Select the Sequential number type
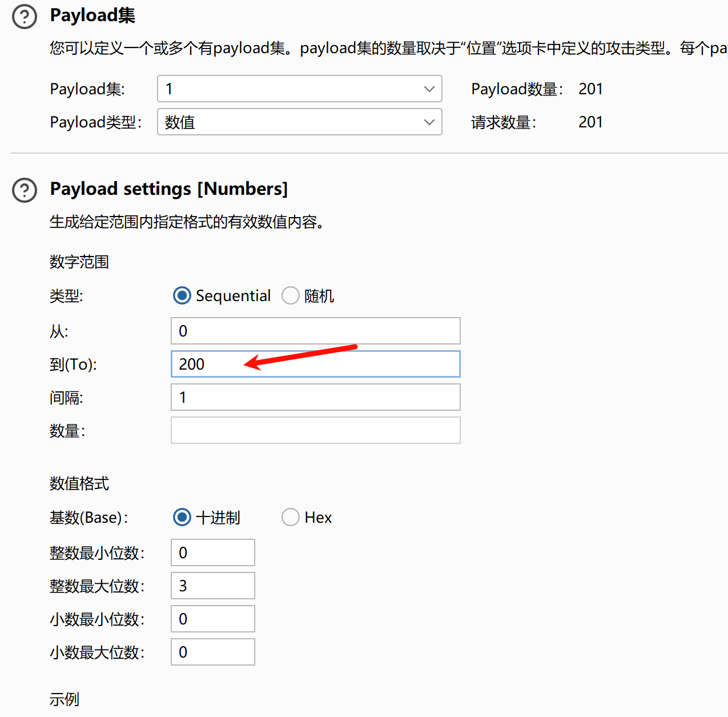The image size is (728, 717). point(182,295)
